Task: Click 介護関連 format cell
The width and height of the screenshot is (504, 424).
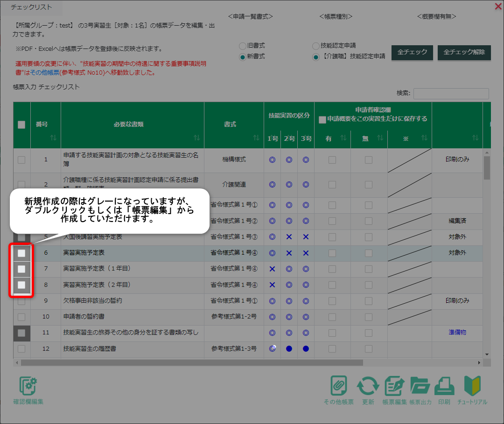Action: point(234,185)
